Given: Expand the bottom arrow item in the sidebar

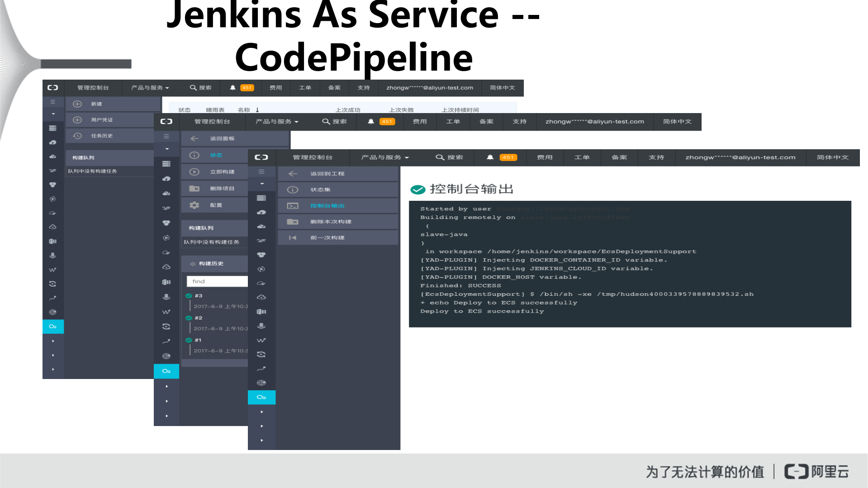Looking at the screenshot, I should pyautogui.click(x=261, y=440).
